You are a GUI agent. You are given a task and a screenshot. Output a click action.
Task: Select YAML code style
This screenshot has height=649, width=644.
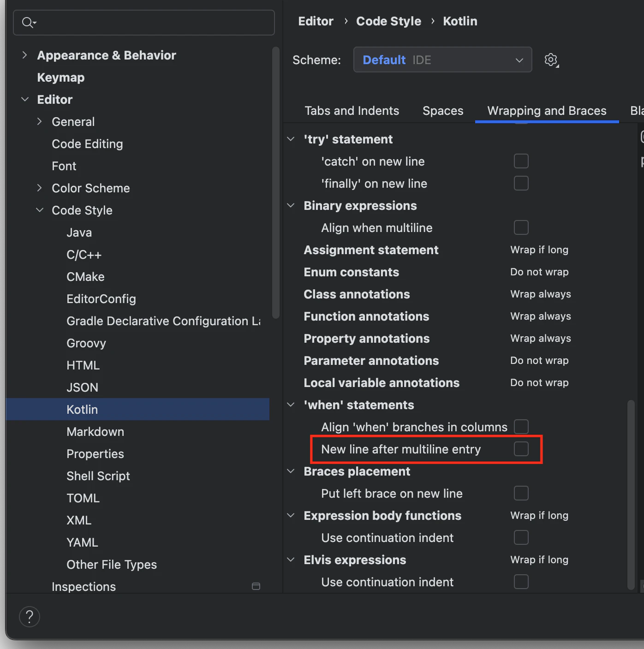click(82, 542)
